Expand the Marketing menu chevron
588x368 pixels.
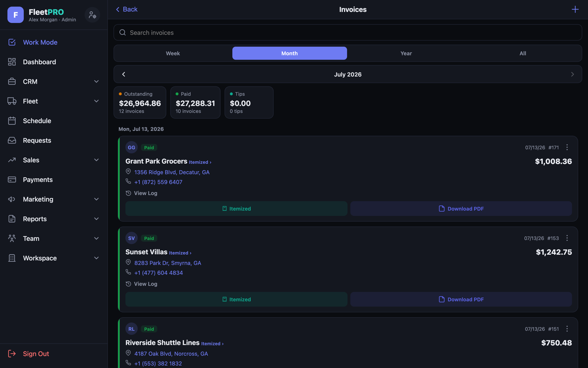point(96,199)
